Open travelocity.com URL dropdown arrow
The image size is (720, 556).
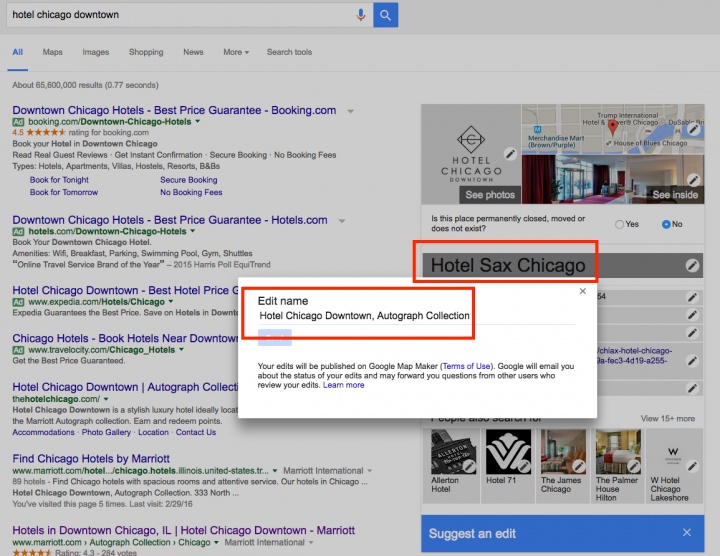181,350
